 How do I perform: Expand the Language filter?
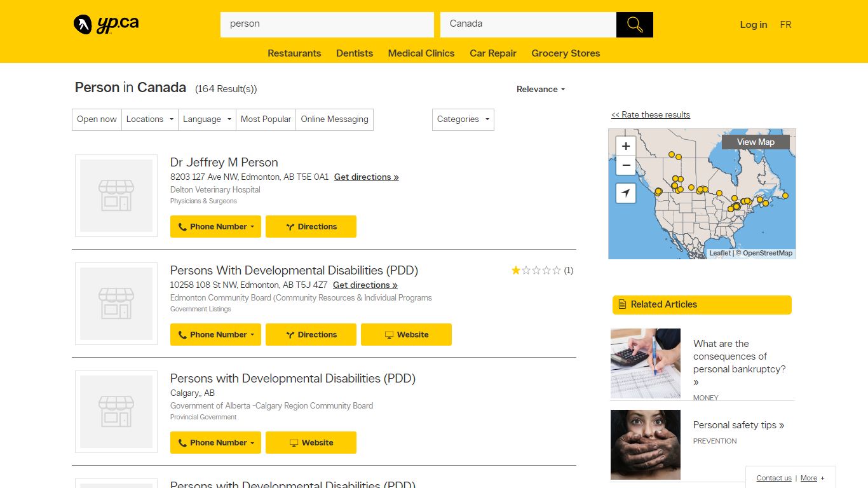pos(207,119)
